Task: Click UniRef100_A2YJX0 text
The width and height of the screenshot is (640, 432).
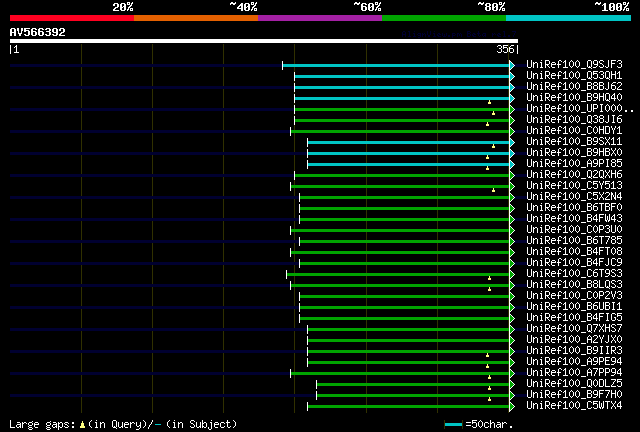Action: click(574, 340)
